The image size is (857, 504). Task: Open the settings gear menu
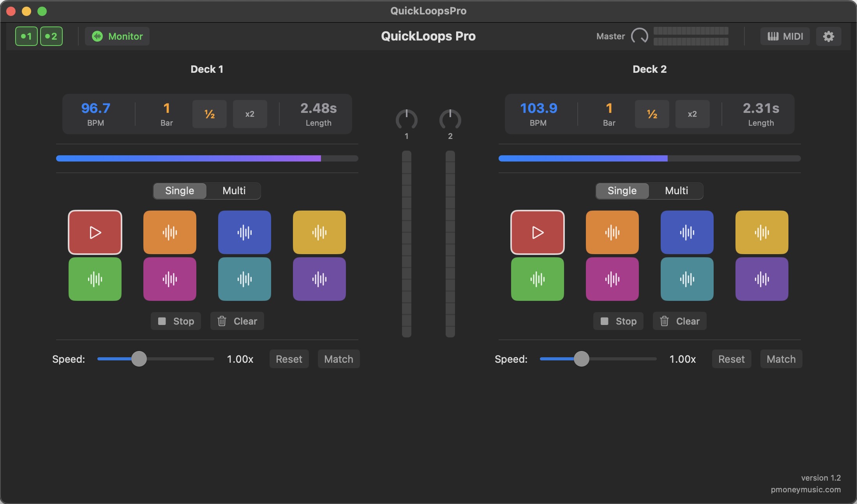point(829,36)
